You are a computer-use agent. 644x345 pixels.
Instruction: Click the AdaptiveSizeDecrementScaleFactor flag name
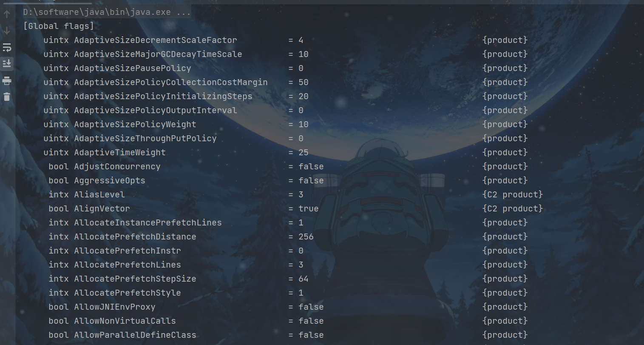(156, 40)
